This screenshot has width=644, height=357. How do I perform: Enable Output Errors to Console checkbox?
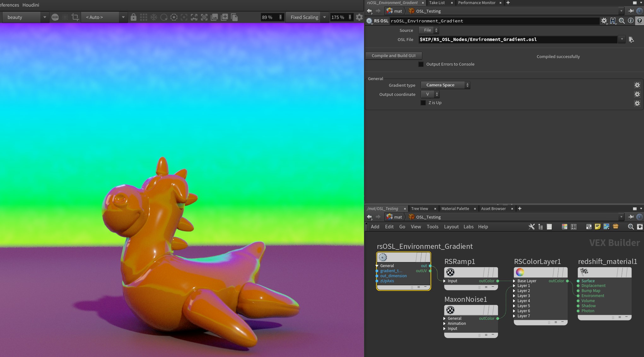pos(421,64)
